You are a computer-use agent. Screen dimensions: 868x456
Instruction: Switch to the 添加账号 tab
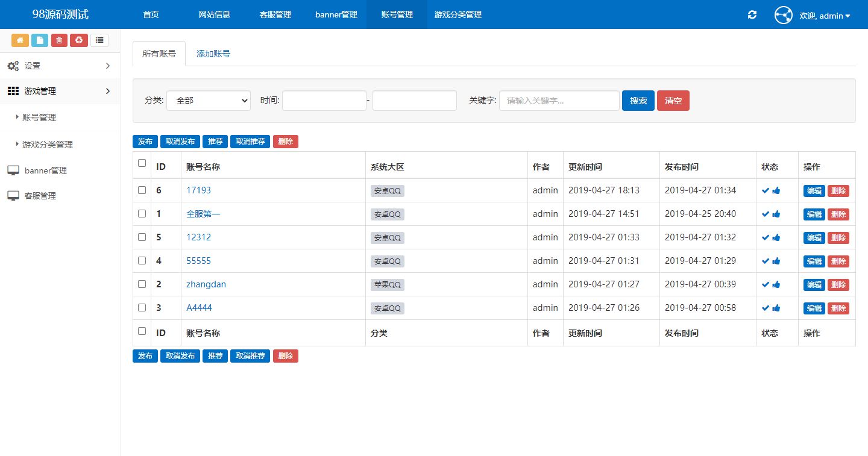(x=213, y=54)
